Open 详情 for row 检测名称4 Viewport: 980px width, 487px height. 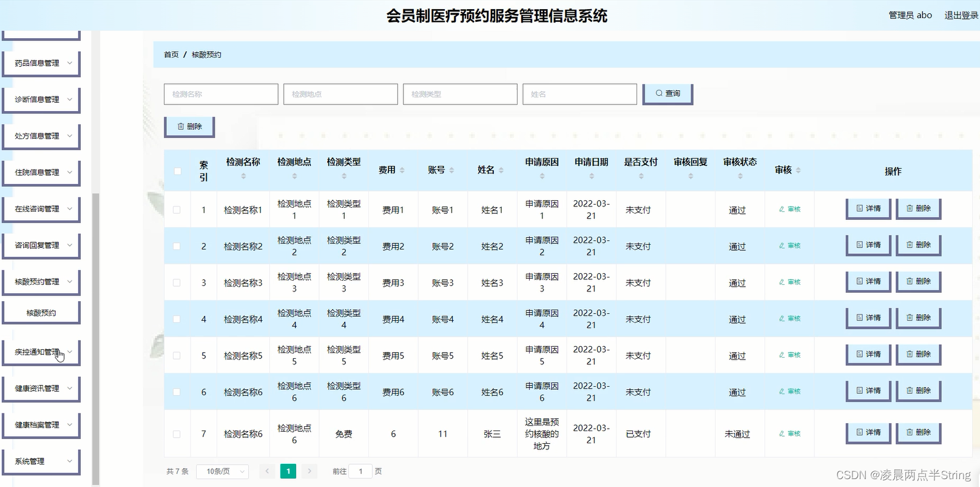(x=868, y=318)
